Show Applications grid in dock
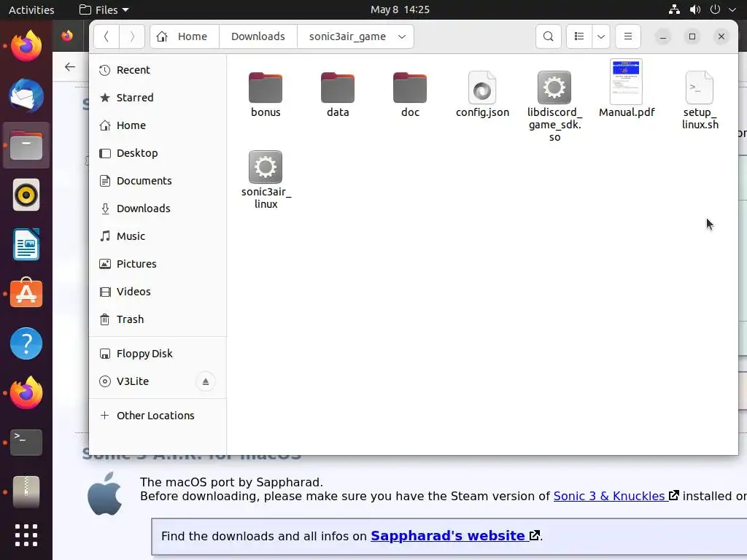747x560 pixels. coord(26,535)
